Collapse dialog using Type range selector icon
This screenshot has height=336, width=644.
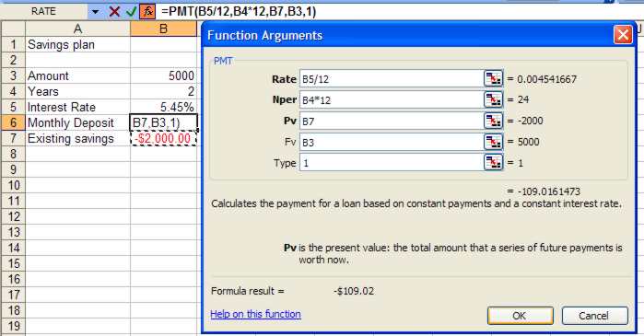(493, 163)
